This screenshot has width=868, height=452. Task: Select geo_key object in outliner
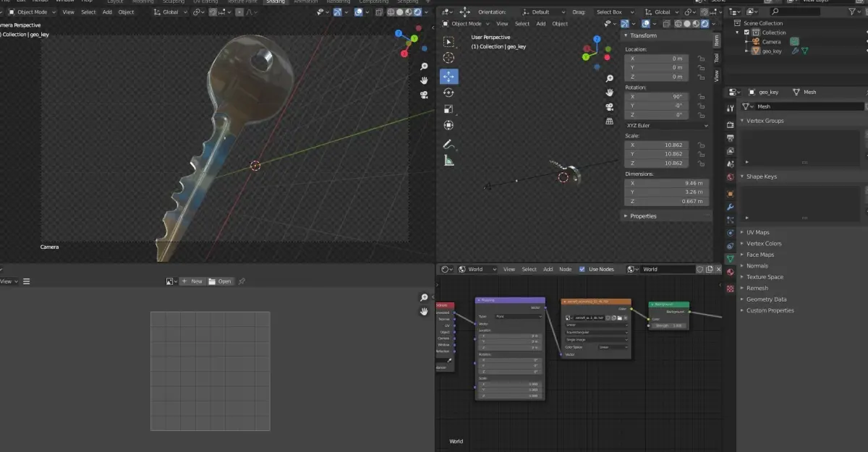click(x=772, y=51)
